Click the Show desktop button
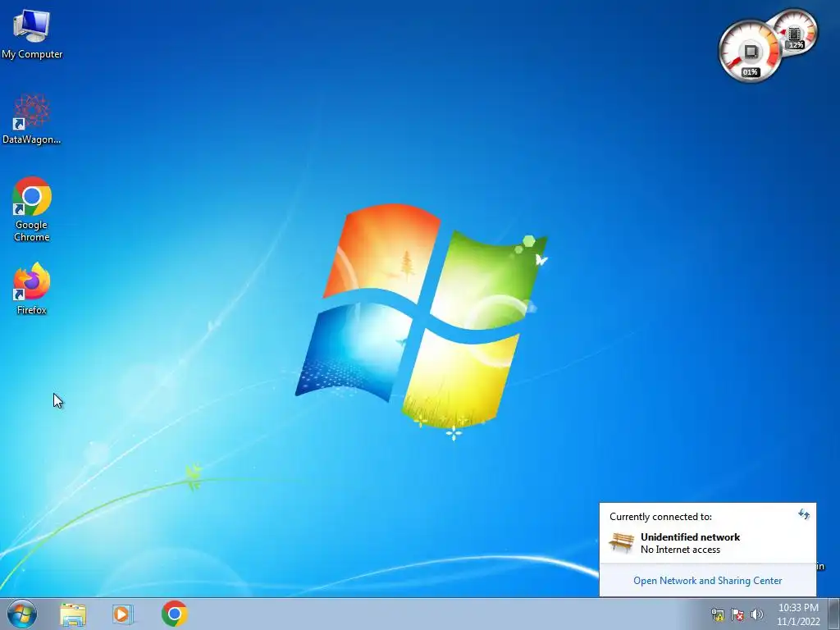The image size is (840, 630). [x=834, y=614]
